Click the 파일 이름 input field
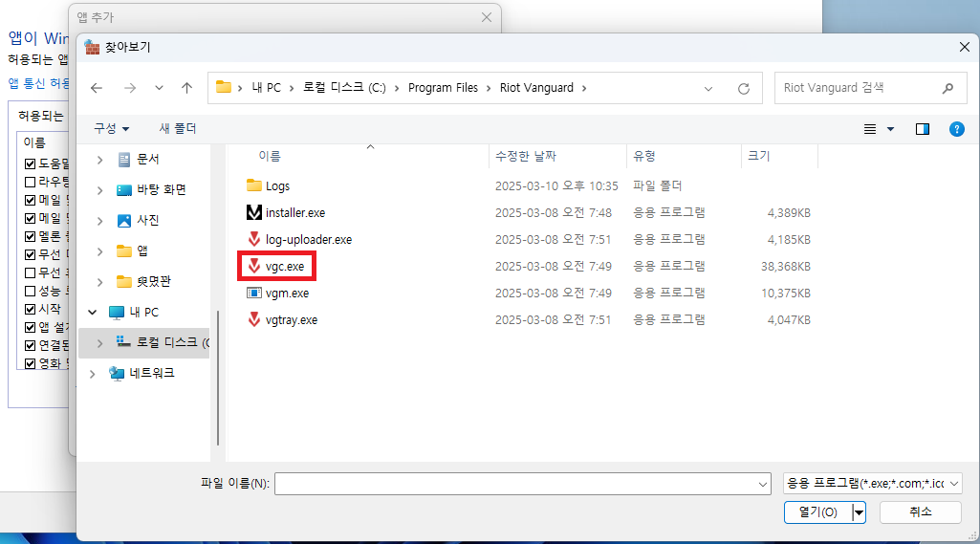 point(522,484)
